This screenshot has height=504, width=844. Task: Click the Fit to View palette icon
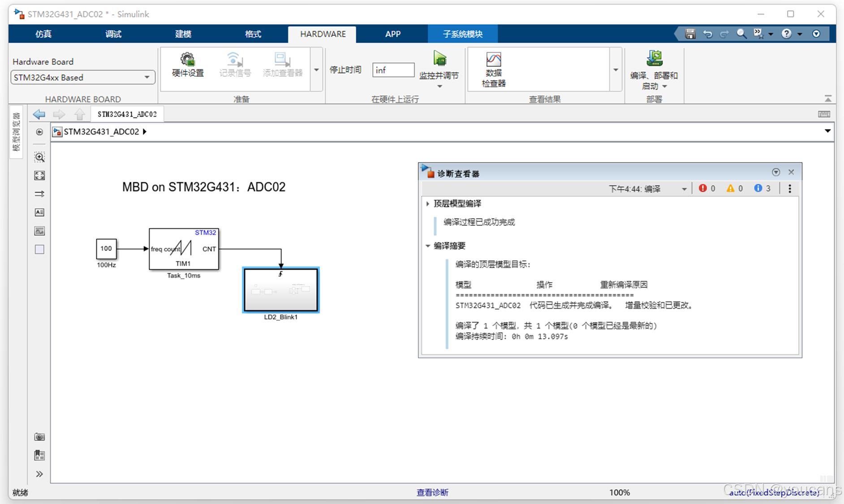pos(39,176)
